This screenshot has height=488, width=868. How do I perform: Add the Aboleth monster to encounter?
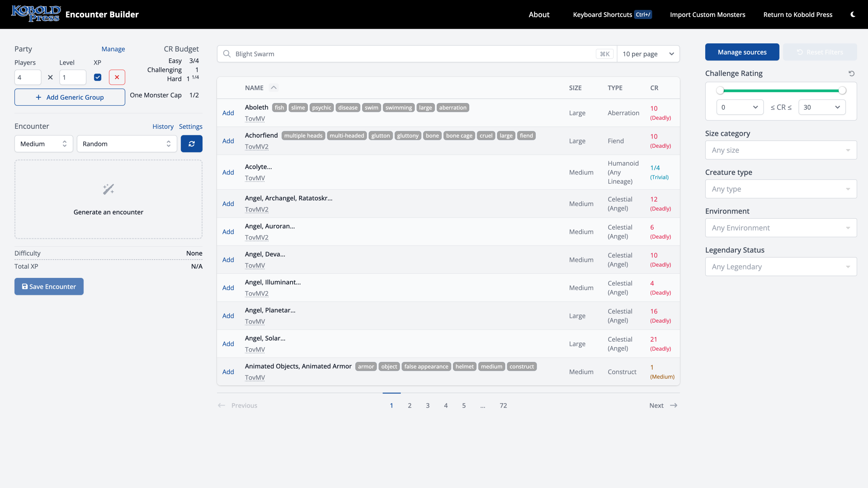228,113
